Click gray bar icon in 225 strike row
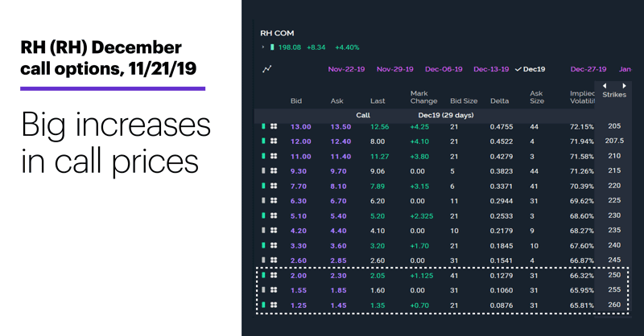Screen dimensions: 644x336 (x=263, y=201)
